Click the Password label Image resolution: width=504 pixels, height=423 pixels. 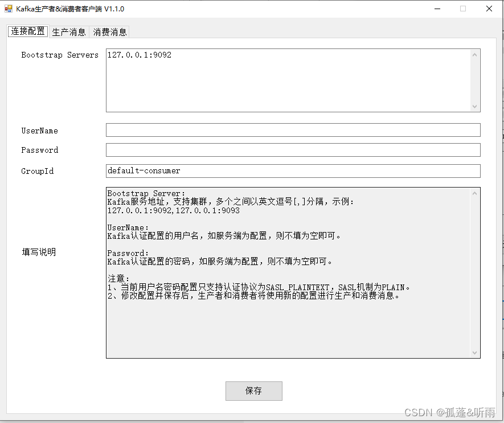tap(39, 150)
